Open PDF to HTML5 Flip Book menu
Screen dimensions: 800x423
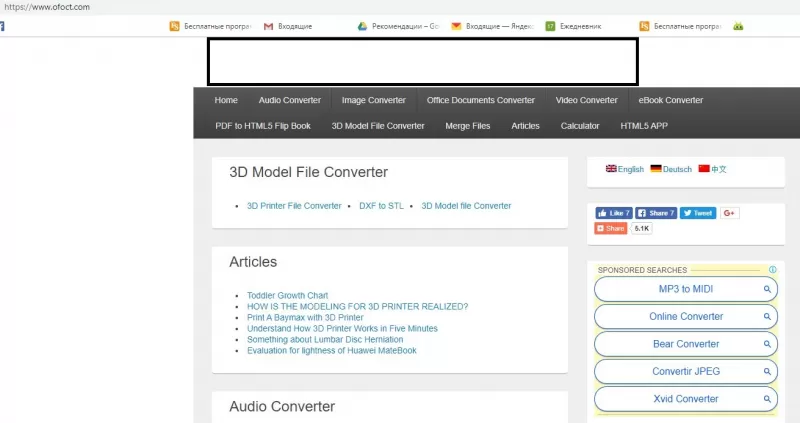point(263,126)
